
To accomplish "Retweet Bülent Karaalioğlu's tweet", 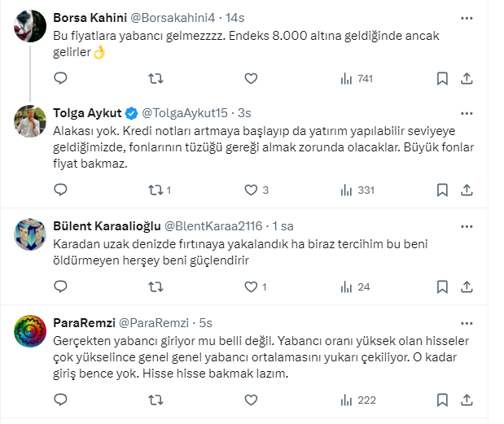I will 156,287.
